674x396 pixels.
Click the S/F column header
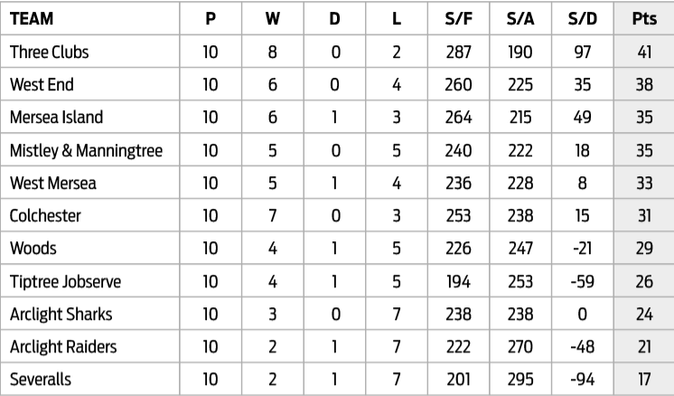[459, 19]
